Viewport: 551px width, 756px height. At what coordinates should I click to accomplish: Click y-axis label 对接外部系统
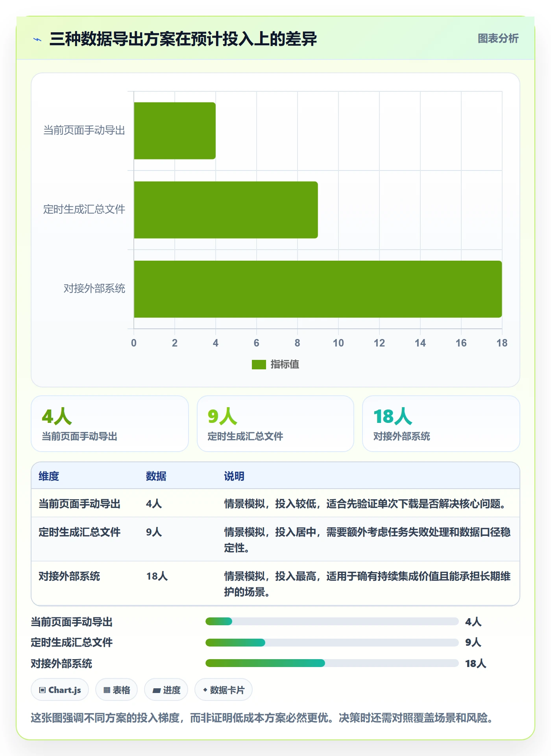[94, 288]
